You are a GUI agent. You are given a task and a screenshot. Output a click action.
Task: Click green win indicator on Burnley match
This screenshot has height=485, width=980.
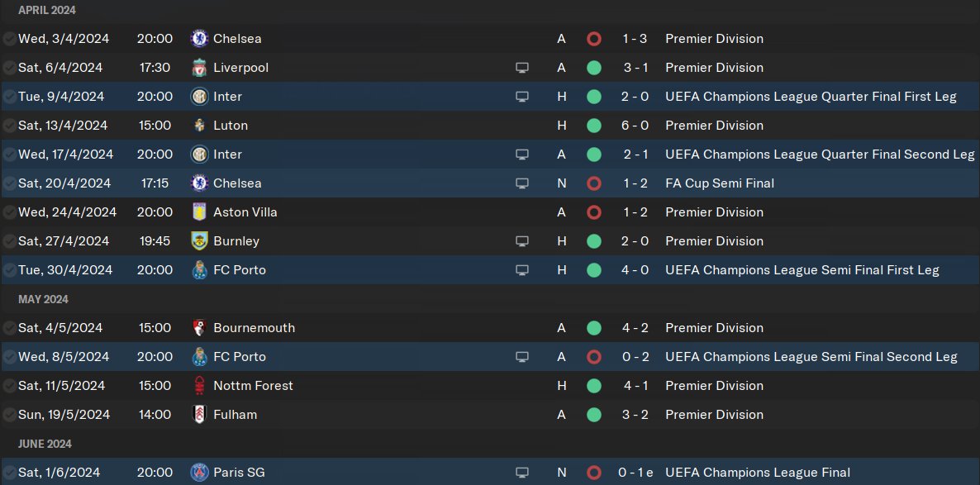593,241
